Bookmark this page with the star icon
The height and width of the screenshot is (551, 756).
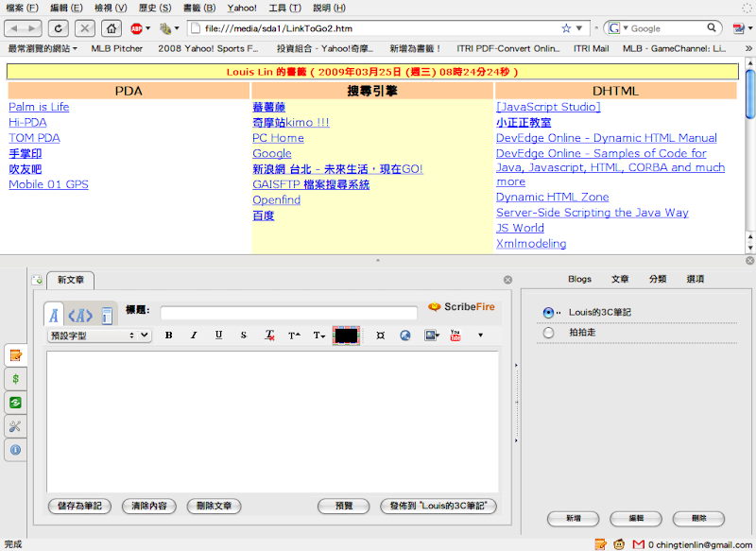click(x=566, y=28)
